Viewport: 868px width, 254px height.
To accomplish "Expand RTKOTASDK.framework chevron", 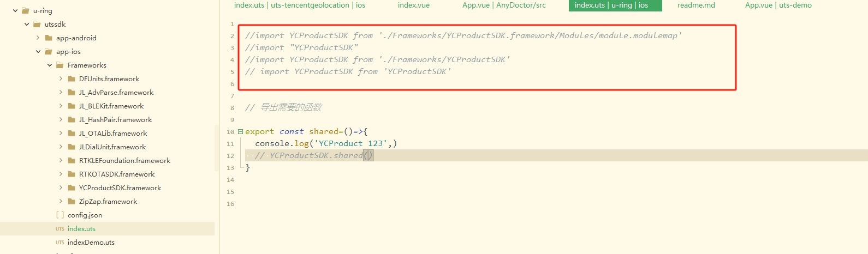I will [61, 174].
